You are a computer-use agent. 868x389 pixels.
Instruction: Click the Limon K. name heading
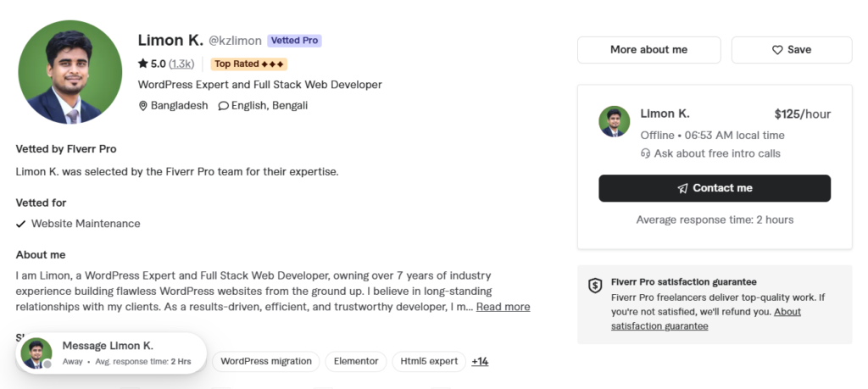point(170,41)
